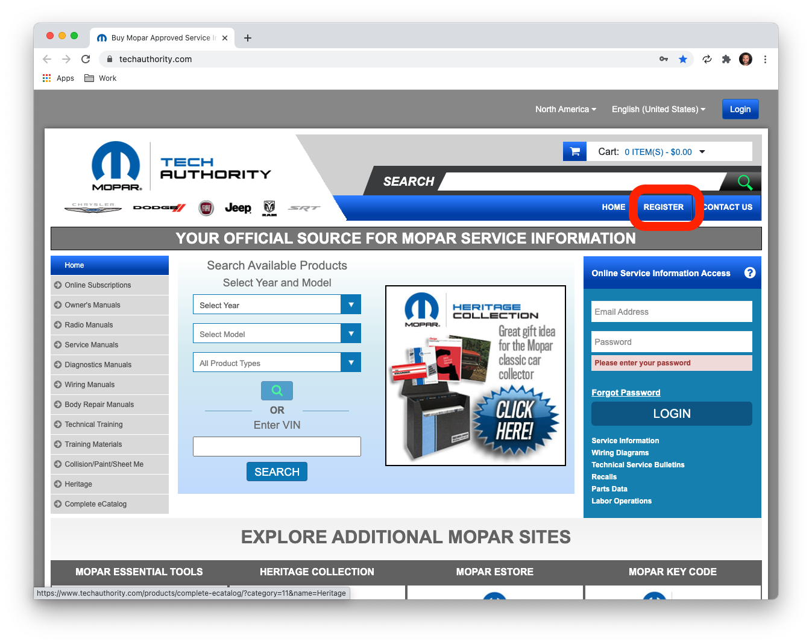812x644 pixels.
Task: Open Radio Manuals in the sidebar
Action: tap(110, 325)
